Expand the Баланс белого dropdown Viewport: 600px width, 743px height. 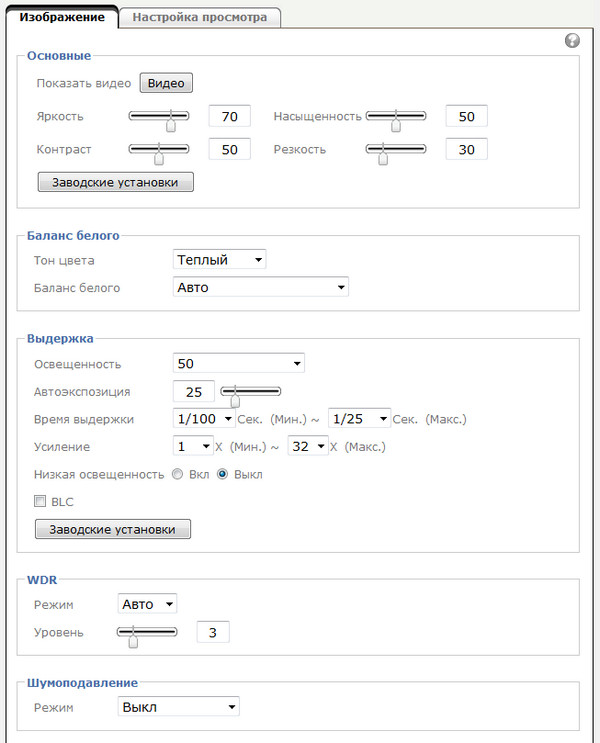259,288
